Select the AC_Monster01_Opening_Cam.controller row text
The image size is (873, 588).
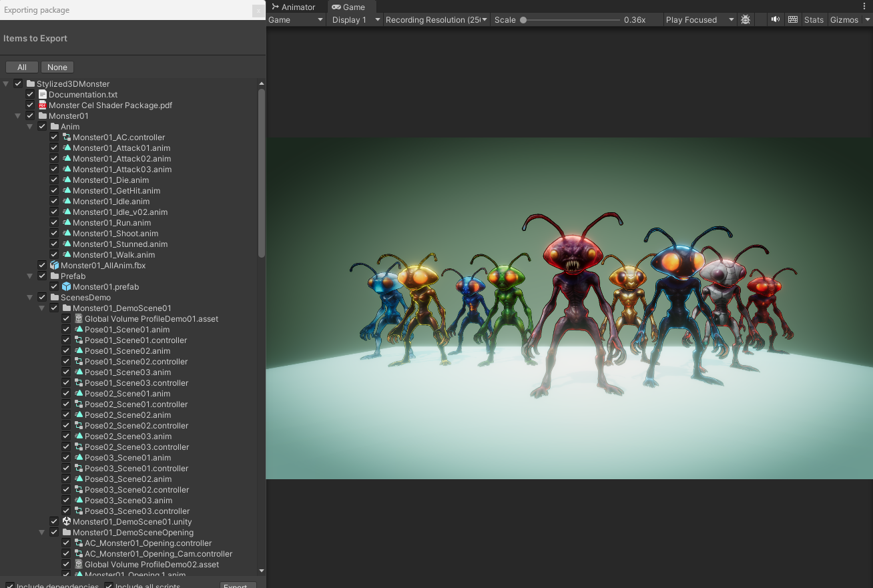point(159,554)
